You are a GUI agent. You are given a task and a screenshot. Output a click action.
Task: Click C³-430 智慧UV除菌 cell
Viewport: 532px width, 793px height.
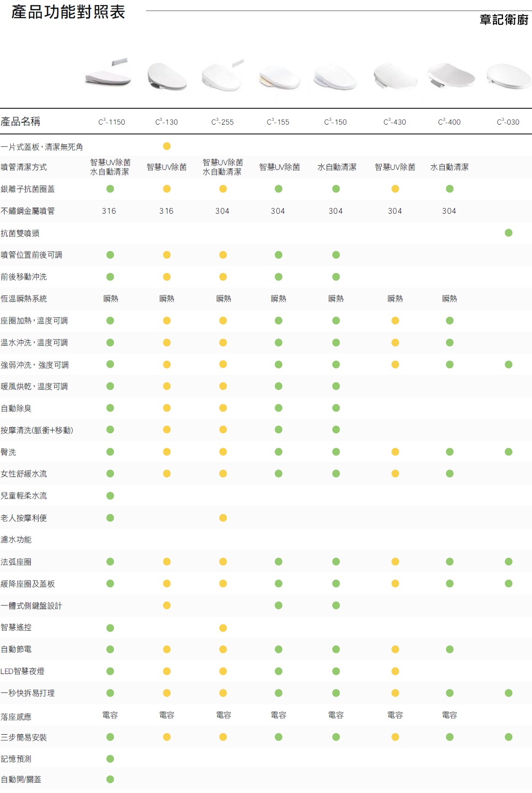[395, 167]
